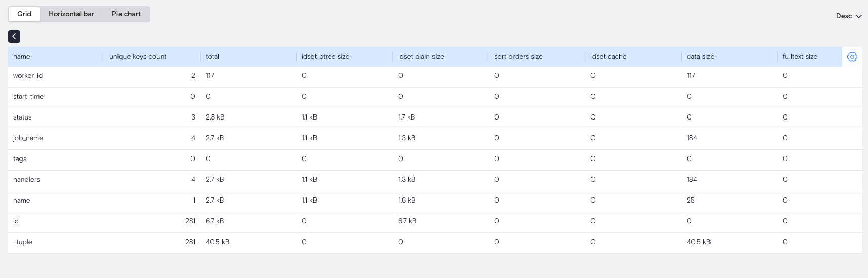Sort by the name column header
868x278 pixels.
[x=22, y=57]
